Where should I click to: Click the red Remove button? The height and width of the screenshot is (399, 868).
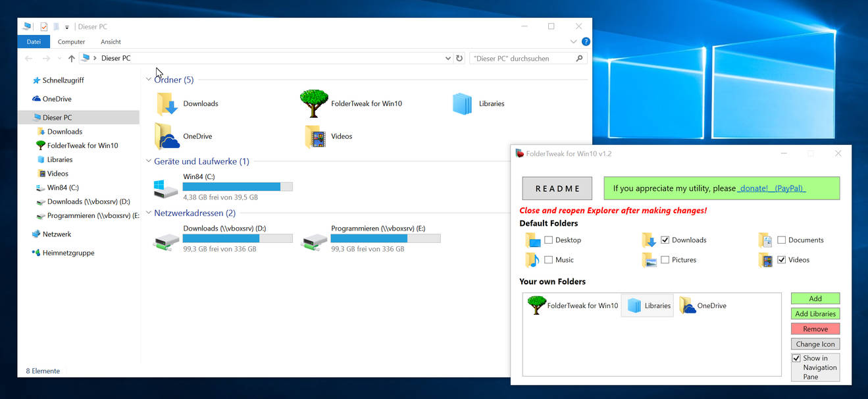click(815, 329)
